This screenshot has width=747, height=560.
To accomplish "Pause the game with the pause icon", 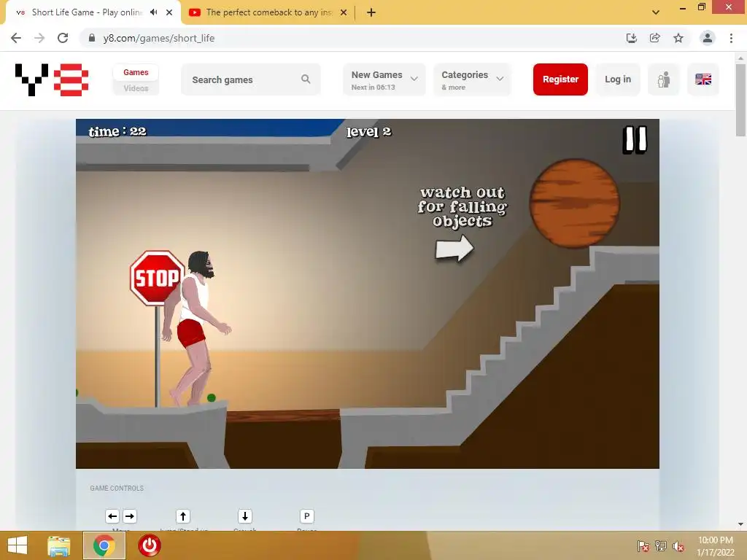I will [x=635, y=140].
